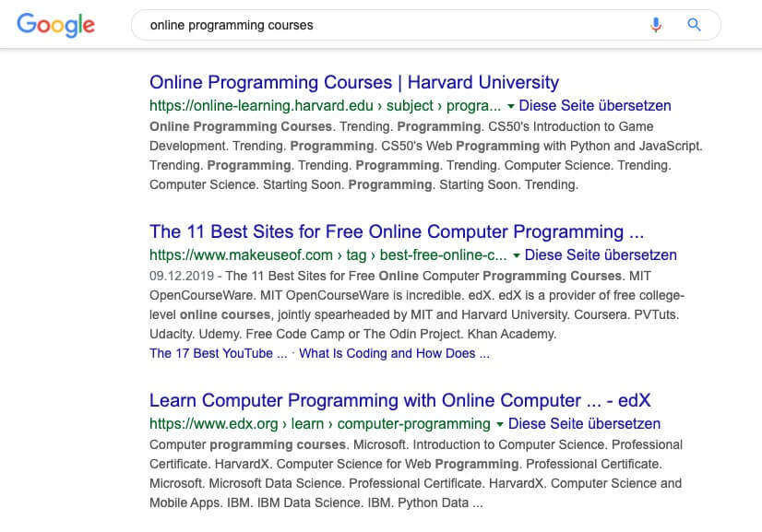Screen dimensions: 762x532
Task: Open 'What Is Coding and How Does' sitelink
Action: 394,353
